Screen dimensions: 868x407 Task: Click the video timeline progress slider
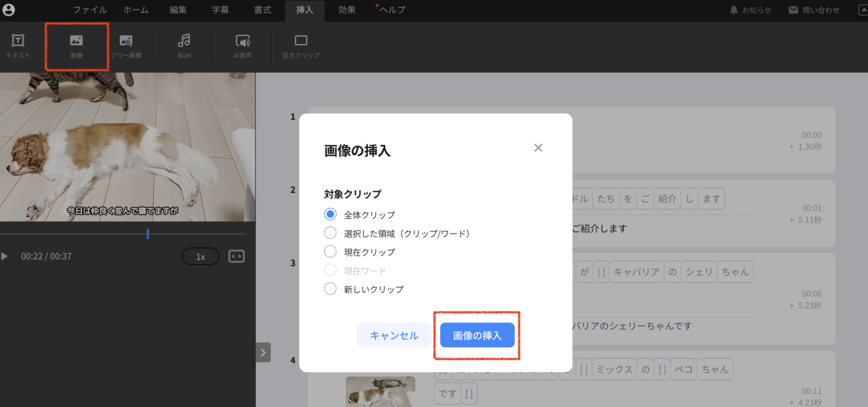[x=147, y=233]
